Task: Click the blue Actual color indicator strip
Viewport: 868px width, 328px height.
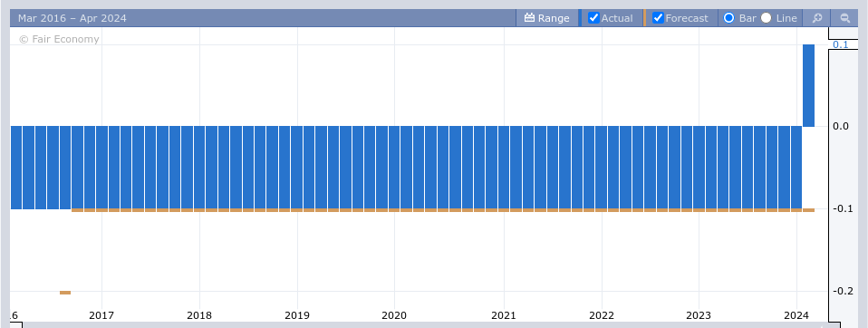Action: click(580, 18)
